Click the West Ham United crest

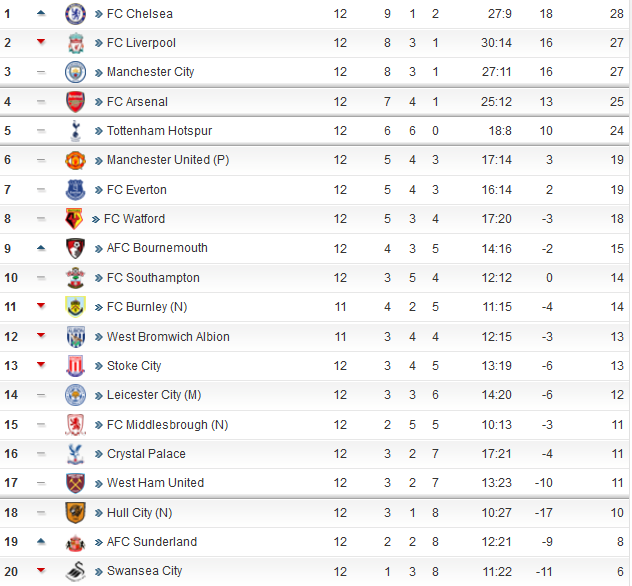[x=75, y=483]
